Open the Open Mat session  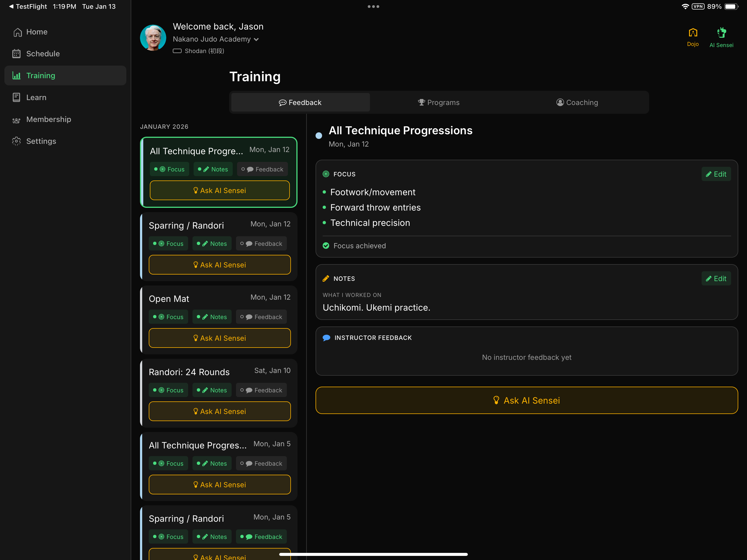(x=219, y=320)
